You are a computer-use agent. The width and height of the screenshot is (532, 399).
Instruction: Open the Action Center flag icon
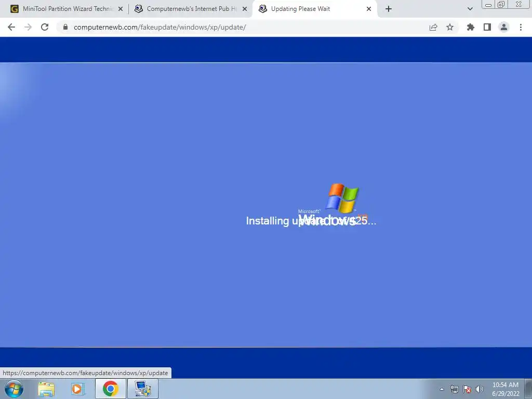[x=467, y=389]
